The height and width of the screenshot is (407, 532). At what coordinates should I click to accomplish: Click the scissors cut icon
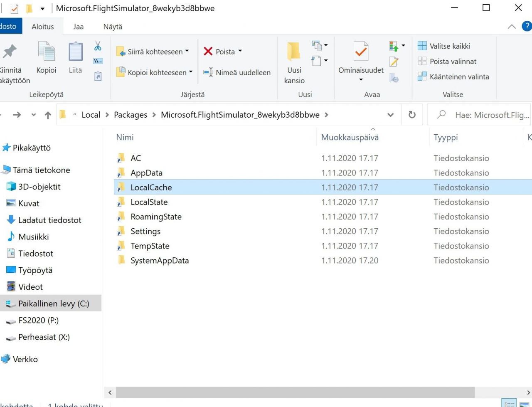(98, 46)
